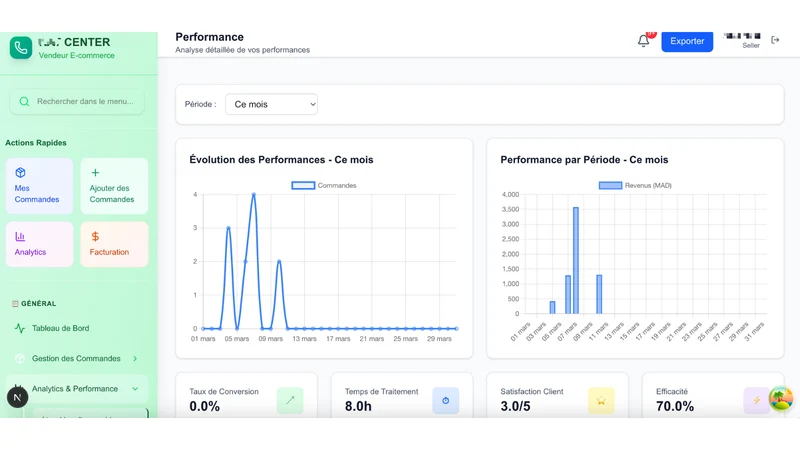Click the Exporter button
The height and width of the screenshot is (450, 800).
[x=687, y=41]
